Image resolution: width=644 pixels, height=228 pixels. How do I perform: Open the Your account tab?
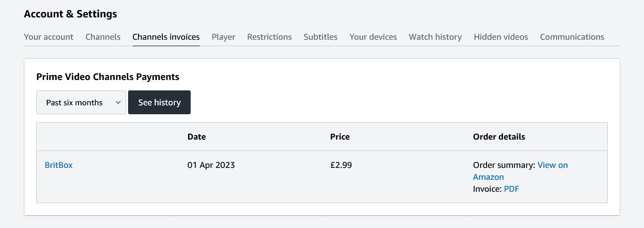[49, 37]
